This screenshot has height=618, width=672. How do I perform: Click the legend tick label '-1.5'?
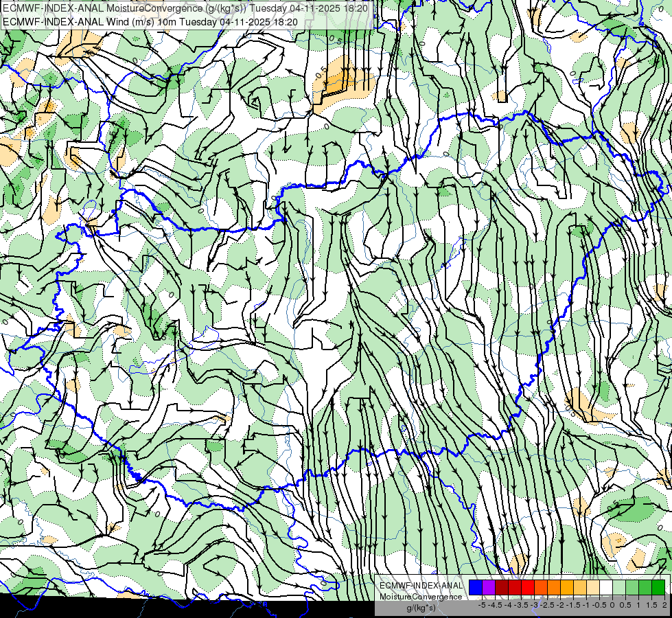(574, 605)
